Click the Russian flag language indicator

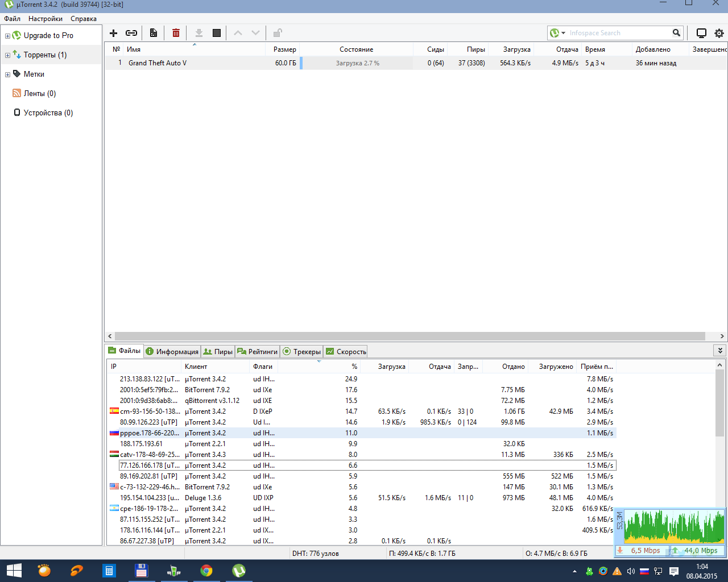pos(644,571)
